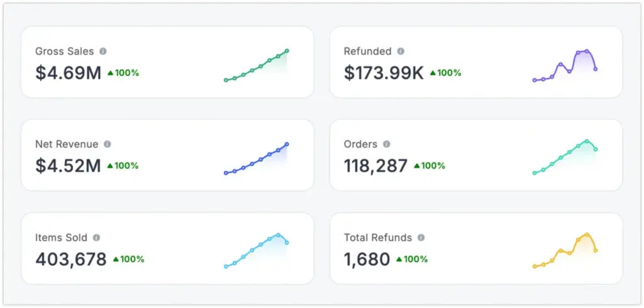This screenshot has height=308, width=644.
Task: Click the teal Orders sparkline chart
Action: click(565, 157)
